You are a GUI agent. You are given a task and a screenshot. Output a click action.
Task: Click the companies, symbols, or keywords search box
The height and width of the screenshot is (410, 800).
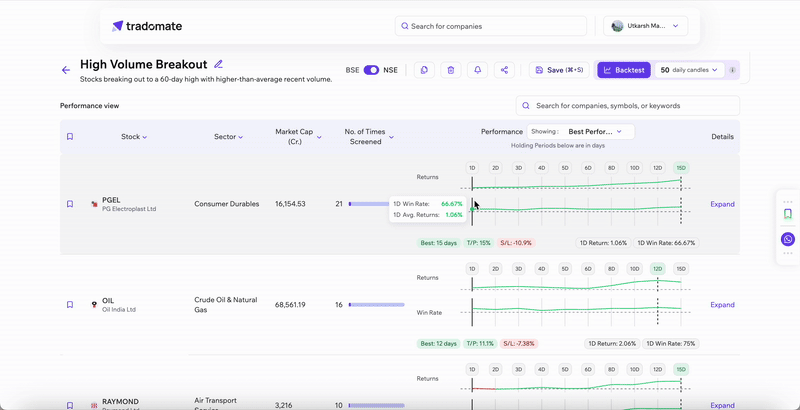pos(628,106)
